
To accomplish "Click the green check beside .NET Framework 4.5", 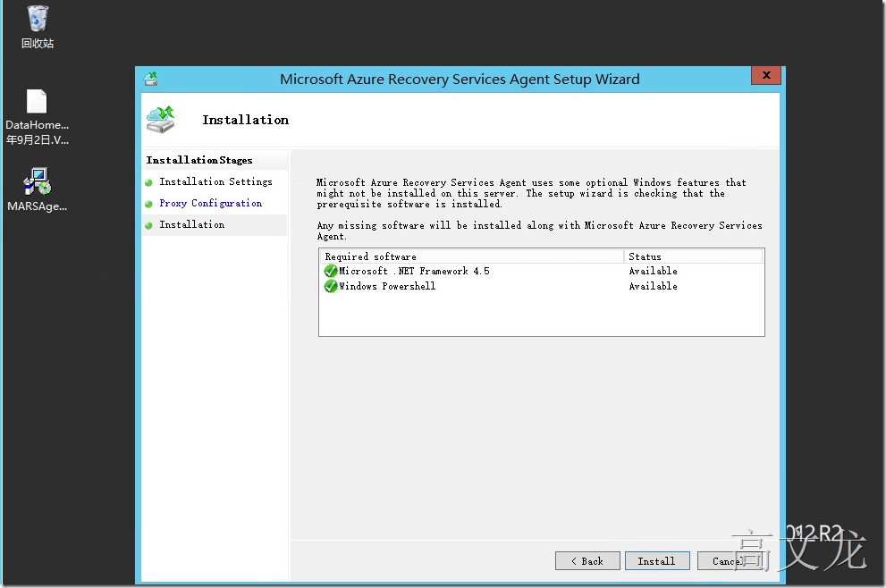I will [x=331, y=271].
